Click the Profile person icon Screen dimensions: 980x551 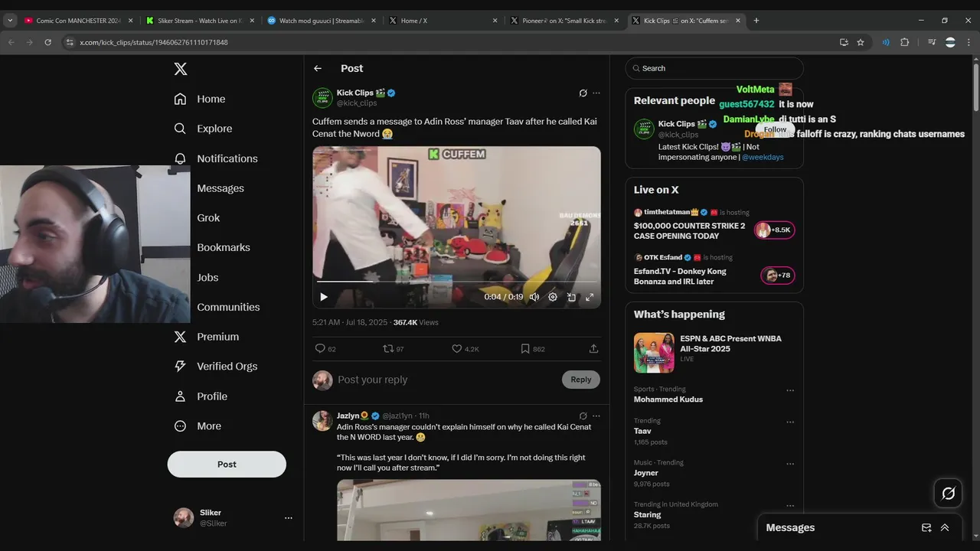click(x=180, y=396)
